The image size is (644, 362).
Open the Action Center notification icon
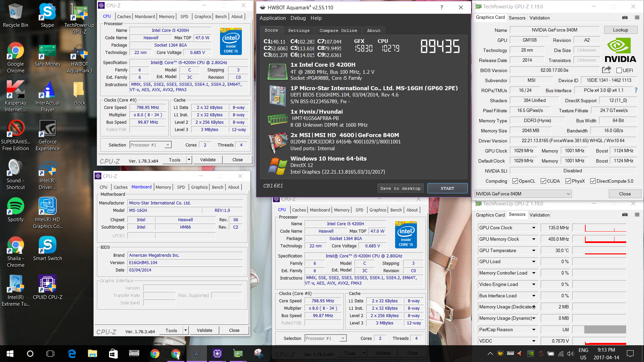pyautogui.click(x=630, y=353)
